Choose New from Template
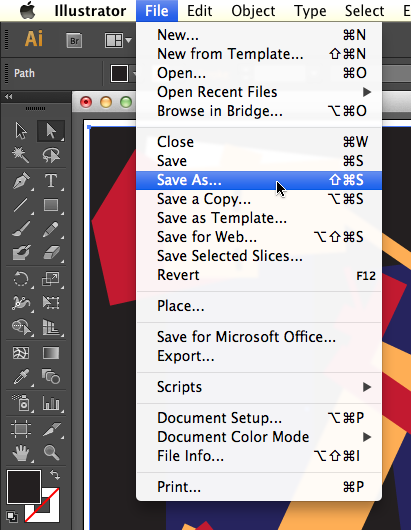This screenshot has width=411, height=530. (x=259, y=54)
